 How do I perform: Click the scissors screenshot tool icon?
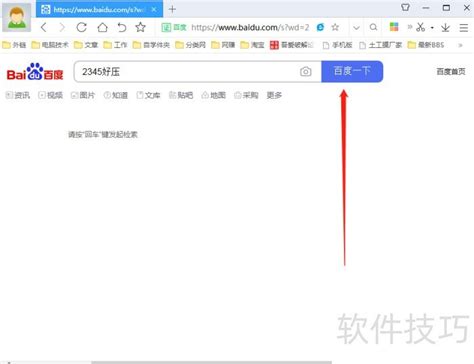(421, 27)
